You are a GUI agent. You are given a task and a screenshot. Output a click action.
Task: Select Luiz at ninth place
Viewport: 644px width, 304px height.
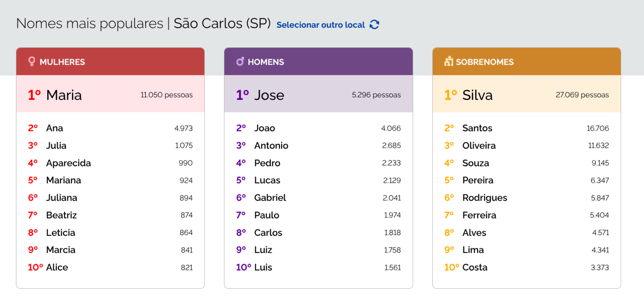click(263, 250)
